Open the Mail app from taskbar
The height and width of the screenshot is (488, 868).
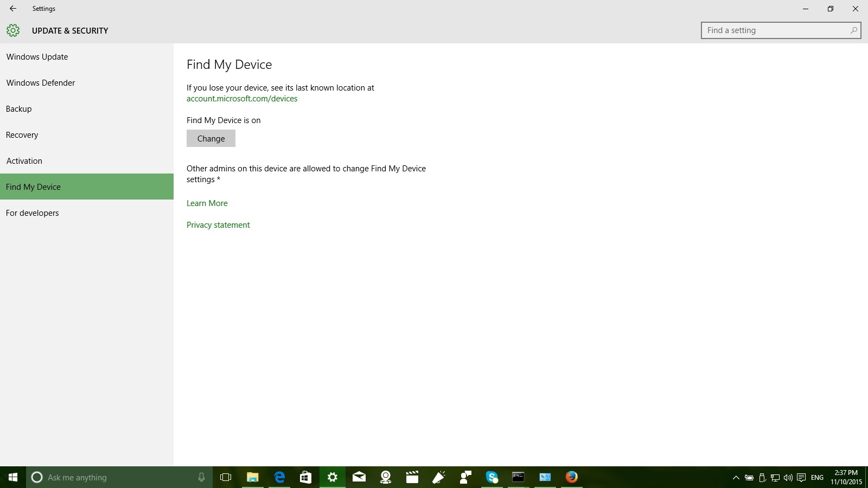(x=359, y=477)
